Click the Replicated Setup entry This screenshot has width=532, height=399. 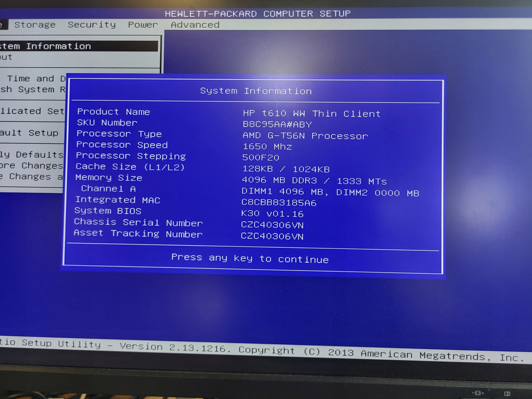(x=32, y=111)
